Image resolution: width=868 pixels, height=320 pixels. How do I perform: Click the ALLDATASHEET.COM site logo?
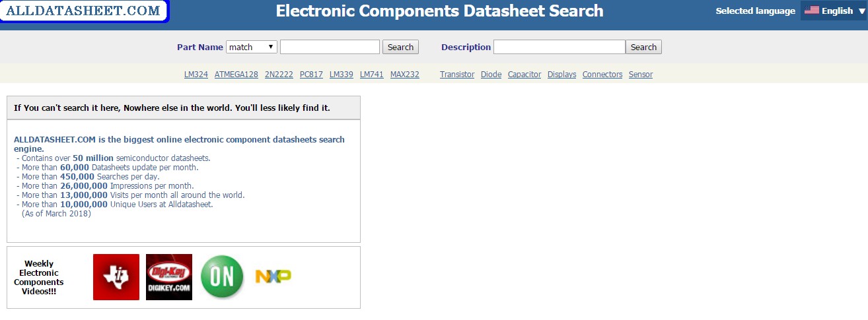84,11
